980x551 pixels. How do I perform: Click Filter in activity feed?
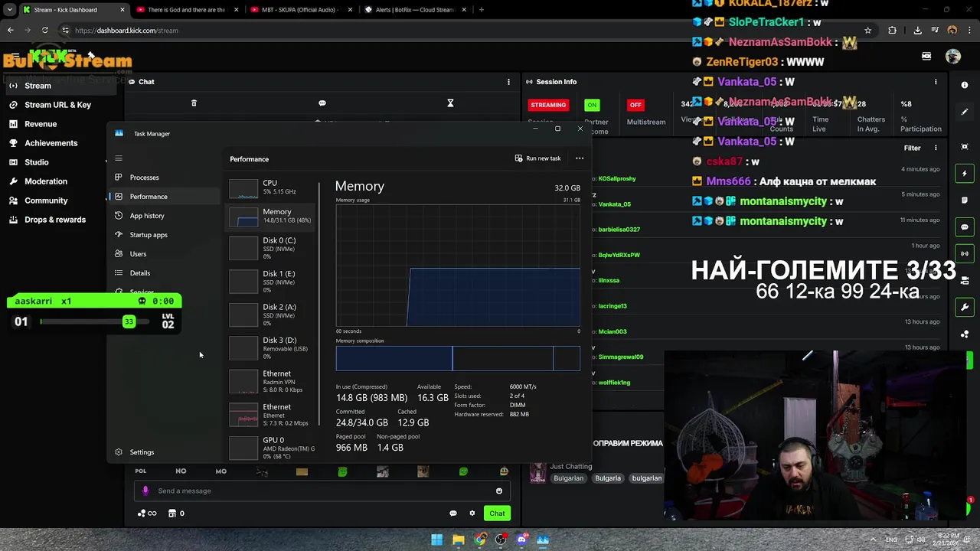[x=912, y=148]
